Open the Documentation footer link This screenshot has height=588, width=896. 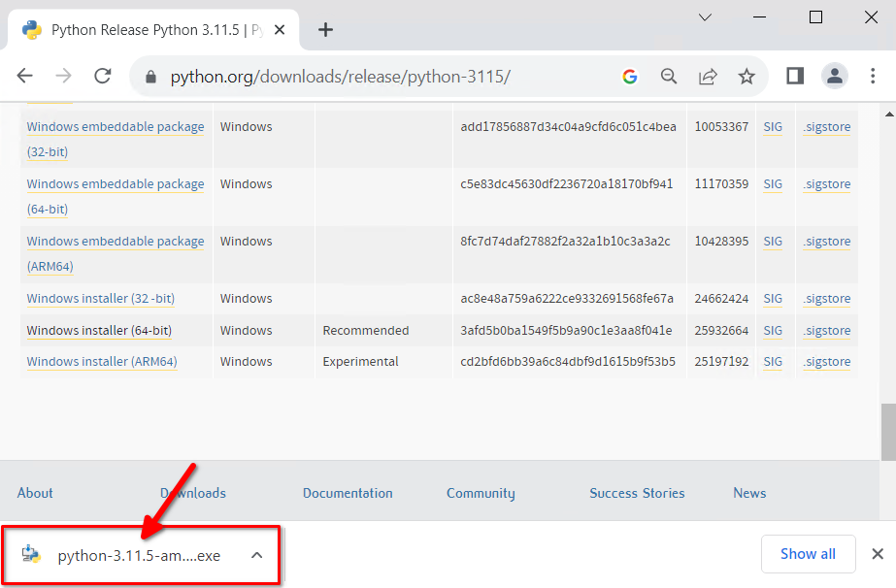[x=348, y=493]
